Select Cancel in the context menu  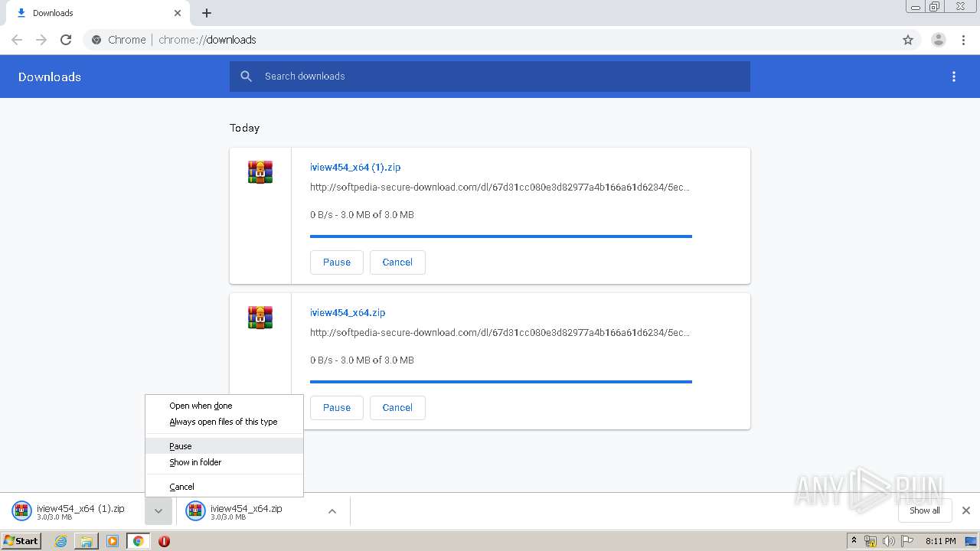click(x=224, y=487)
